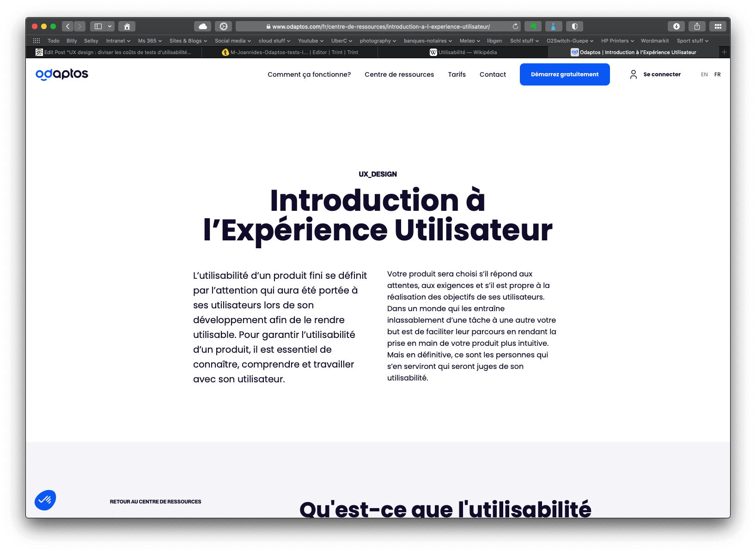Screen dimensions: 756x552
Task: Expand the Ms 365 bookmarks folder
Action: pyautogui.click(x=150, y=41)
